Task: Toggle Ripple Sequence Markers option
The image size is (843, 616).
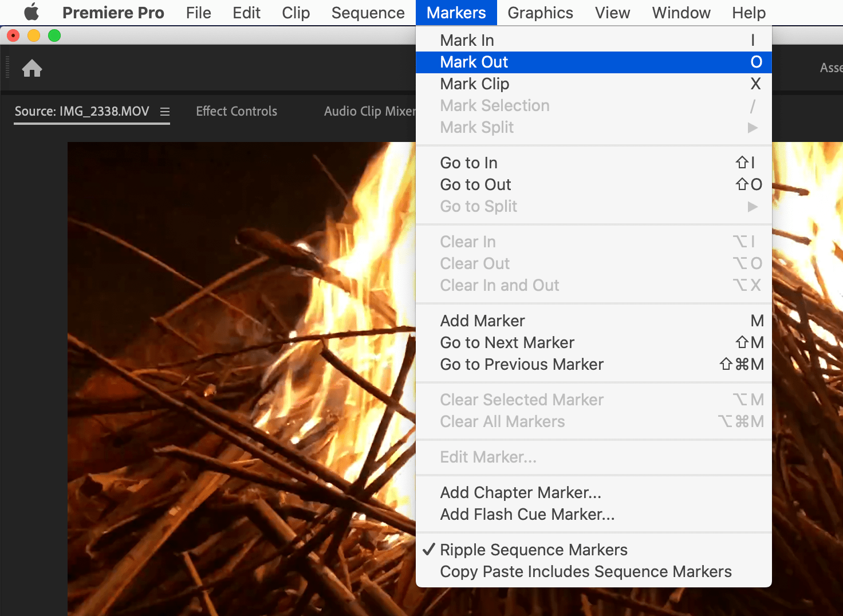Action: pos(594,550)
